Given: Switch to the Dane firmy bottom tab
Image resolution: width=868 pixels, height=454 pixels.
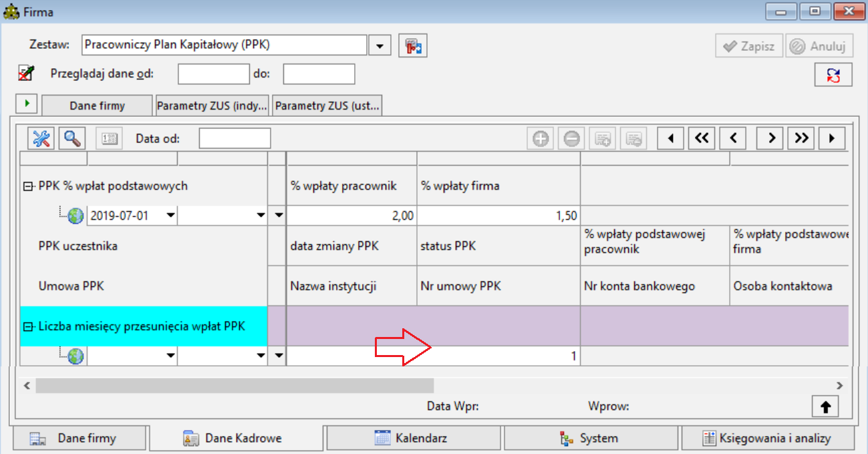Looking at the screenshot, I should (x=78, y=439).
